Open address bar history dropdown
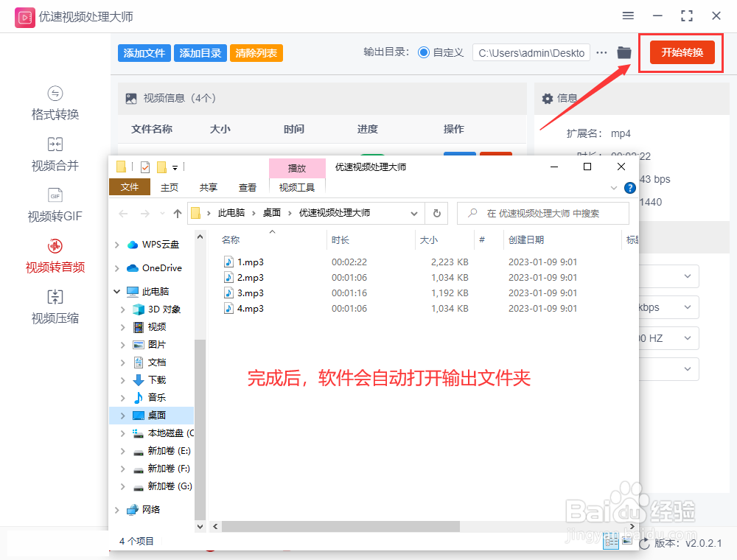Viewport: 737px width, 560px height. pyautogui.click(x=414, y=214)
